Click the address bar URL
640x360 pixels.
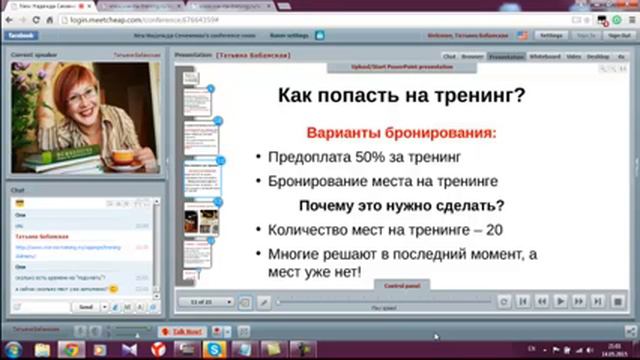(144, 20)
